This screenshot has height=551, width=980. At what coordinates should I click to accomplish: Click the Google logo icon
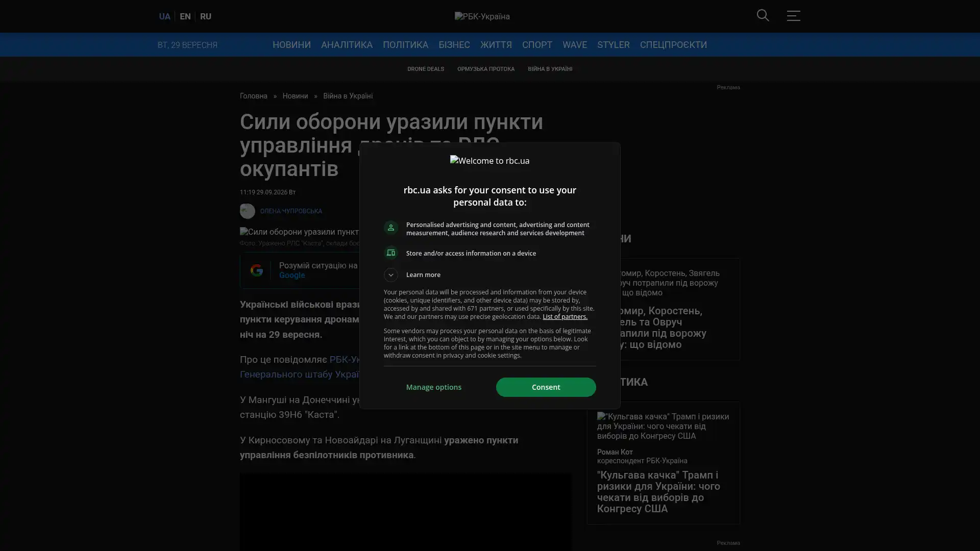click(x=257, y=270)
